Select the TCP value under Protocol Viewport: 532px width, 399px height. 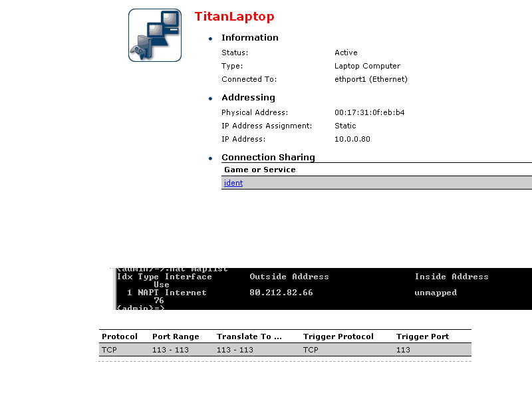point(109,350)
